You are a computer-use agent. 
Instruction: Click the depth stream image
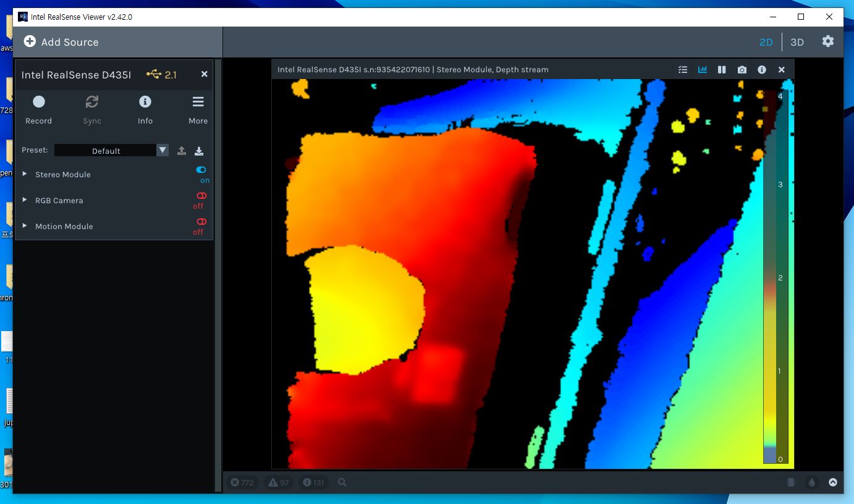pyautogui.click(x=533, y=274)
